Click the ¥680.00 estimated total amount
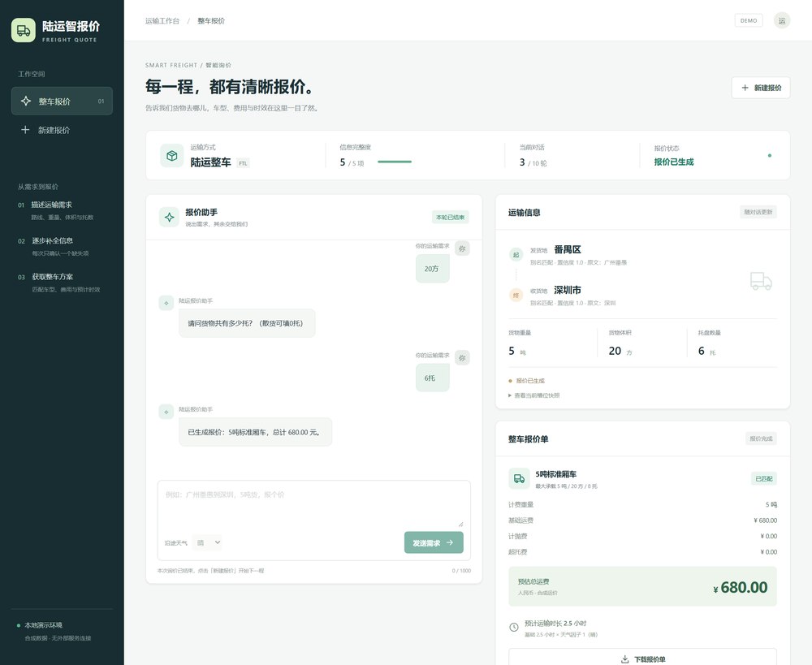812x665 pixels. pos(740,587)
